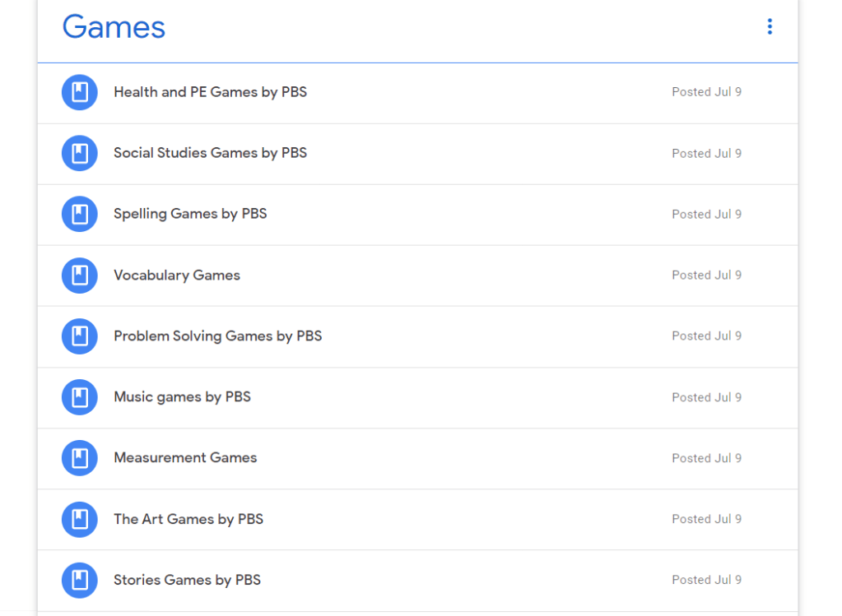Click the material icon beside Health and PE Games

tap(80, 92)
